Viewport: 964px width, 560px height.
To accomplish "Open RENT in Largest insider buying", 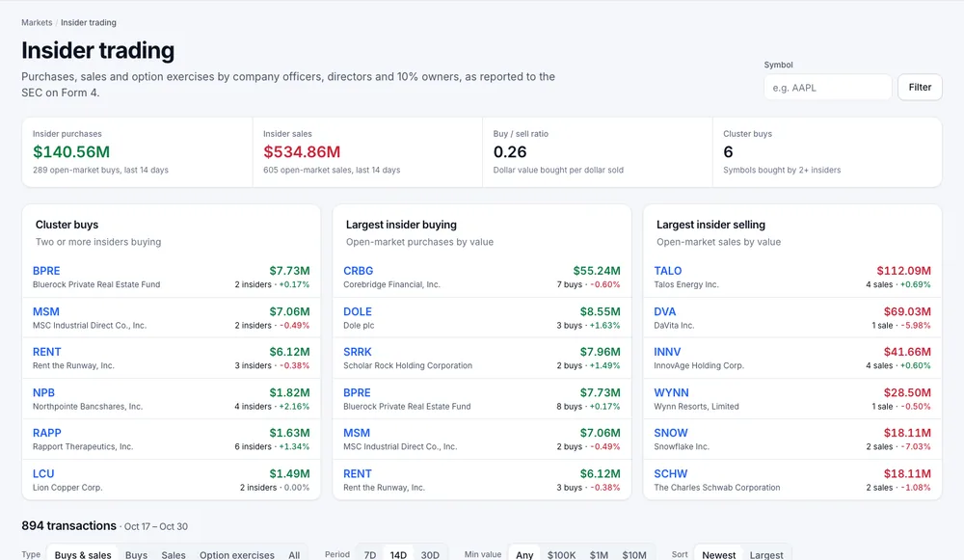I will 358,473.
